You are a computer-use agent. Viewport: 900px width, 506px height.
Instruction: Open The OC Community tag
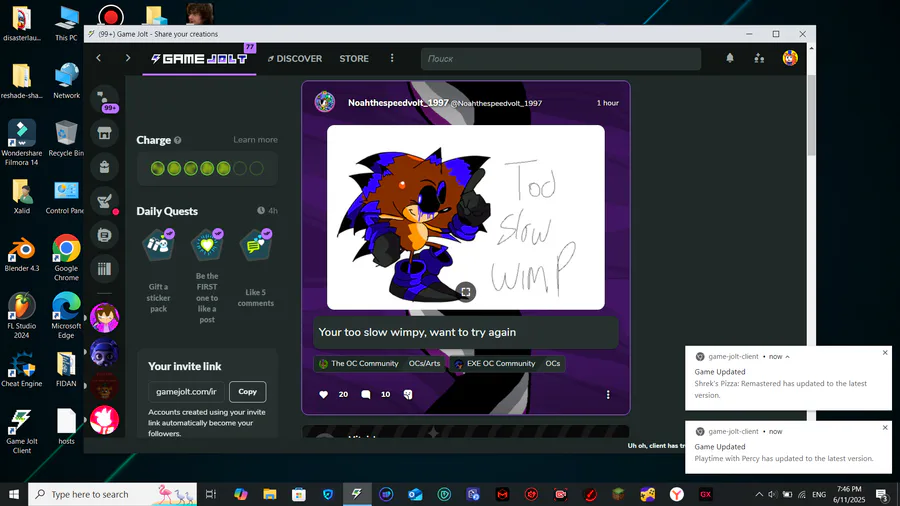358,363
